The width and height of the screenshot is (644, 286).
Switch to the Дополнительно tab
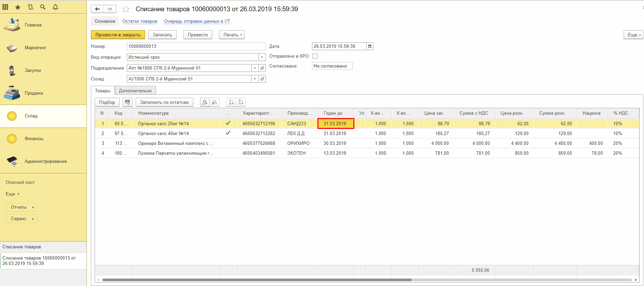[135, 91]
